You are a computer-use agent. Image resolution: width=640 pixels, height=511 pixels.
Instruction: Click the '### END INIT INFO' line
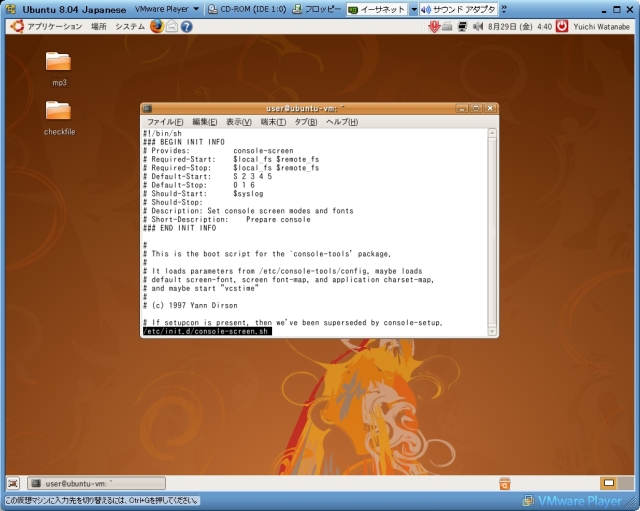click(180, 228)
